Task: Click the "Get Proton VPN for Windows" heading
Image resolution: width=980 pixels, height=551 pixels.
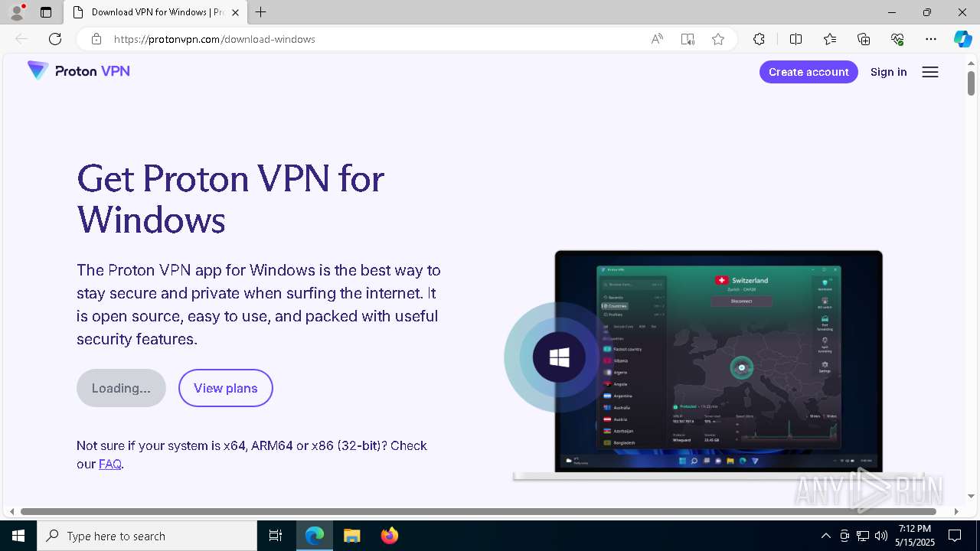Action: (x=230, y=199)
